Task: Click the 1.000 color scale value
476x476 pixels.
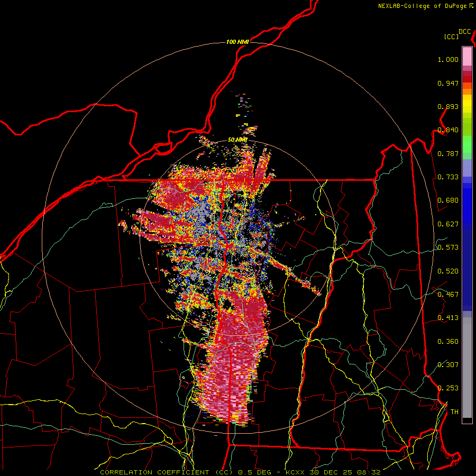Action: coord(448,59)
